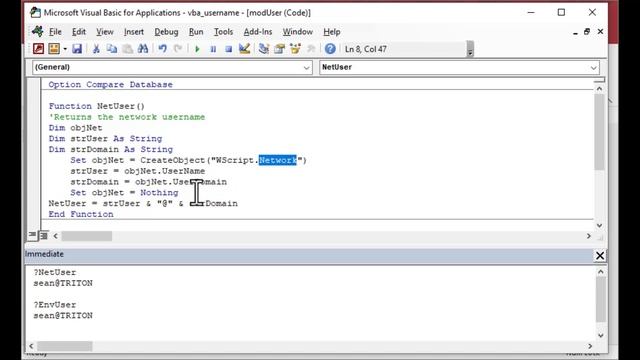
Task: Open the Project Explorer icon
Action: [264, 49]
